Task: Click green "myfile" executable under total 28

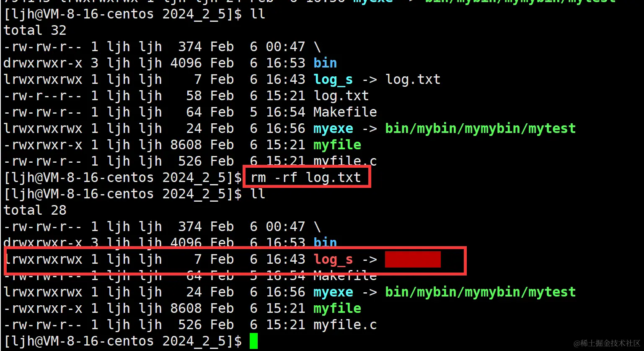Action: click(x=337, y=308)
